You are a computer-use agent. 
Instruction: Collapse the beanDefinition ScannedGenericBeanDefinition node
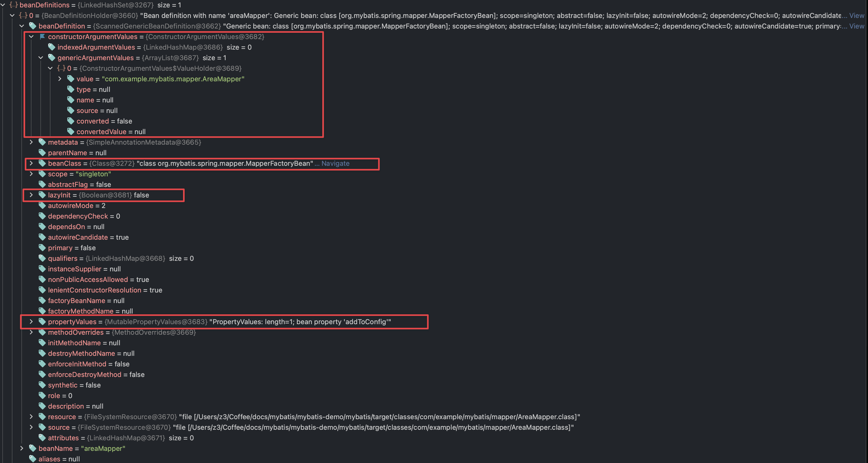click(x=22, y=26)
